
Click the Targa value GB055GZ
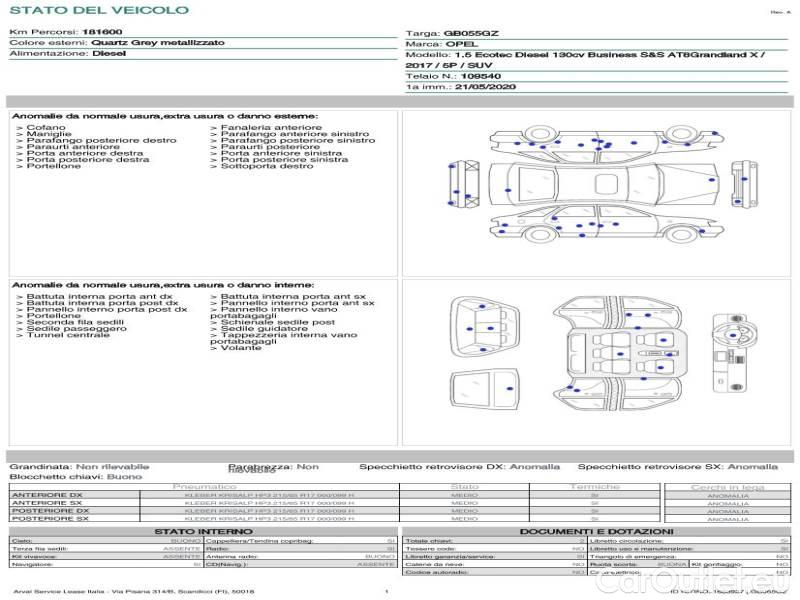point(471,33)
